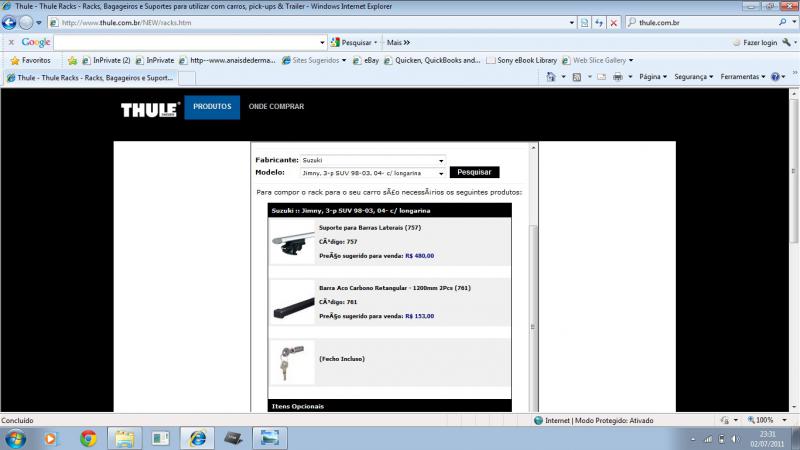Open the http--www.anaisdederma favorite
This screenshot has width=800, height=450.
point(227,60)
